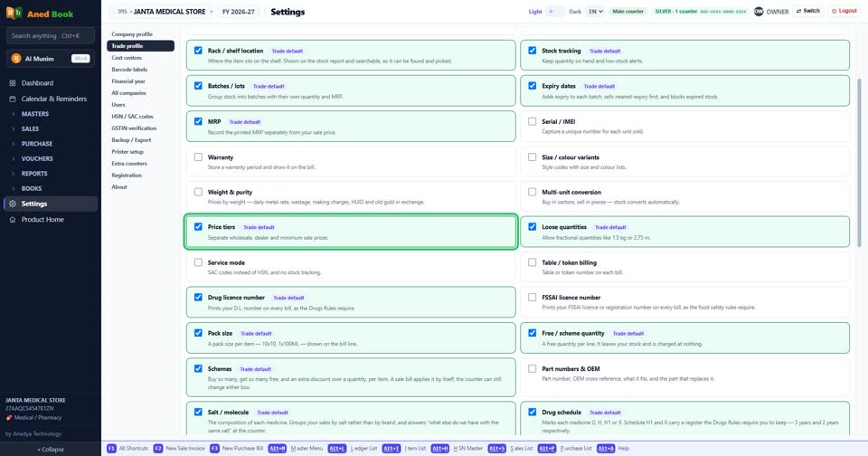868x456 pixels.
Task: Uncheck the Batches / lots checkbox
Action: click(198, 86)
